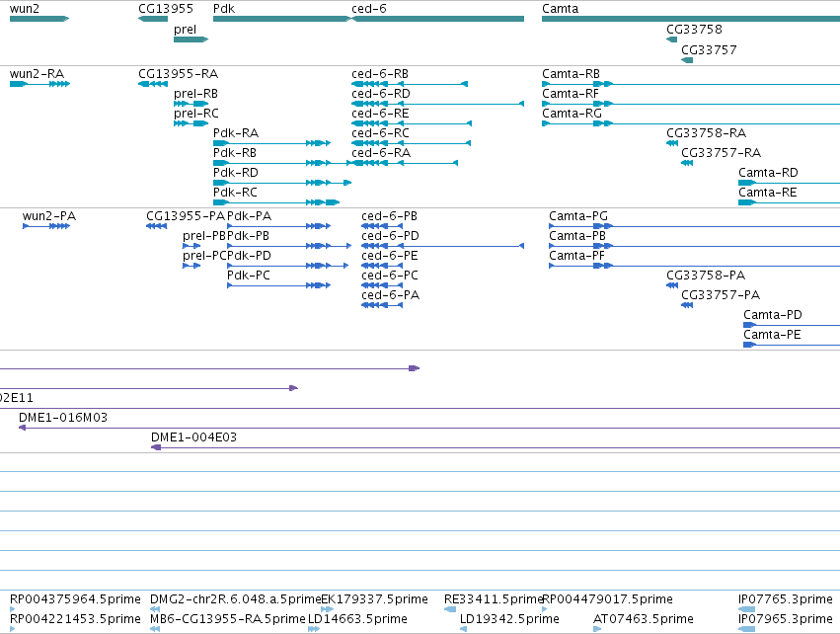Viewport: 840px width, 634px height.
Task: Select the Camta gene bar
Action: (691, 19)
